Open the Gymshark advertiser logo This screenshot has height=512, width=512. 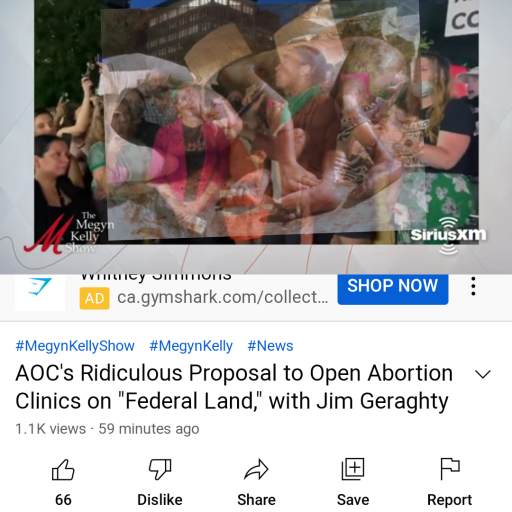click(x=40, y=289)
